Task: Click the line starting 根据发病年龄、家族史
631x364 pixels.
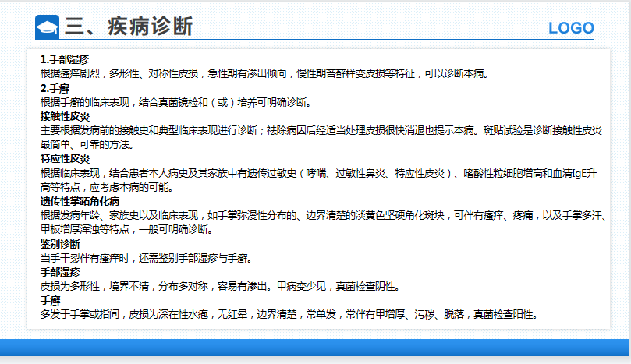Action: 323,216
